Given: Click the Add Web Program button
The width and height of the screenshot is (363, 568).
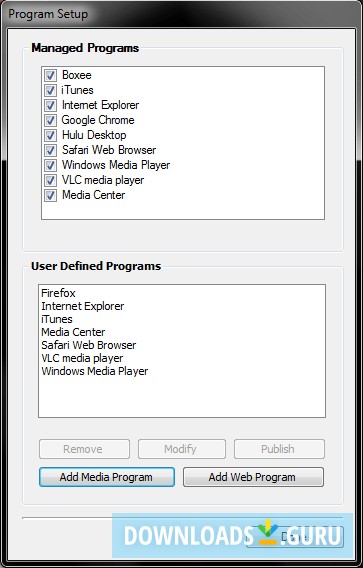Looking at the screenshot, I should tap(253, 477).
